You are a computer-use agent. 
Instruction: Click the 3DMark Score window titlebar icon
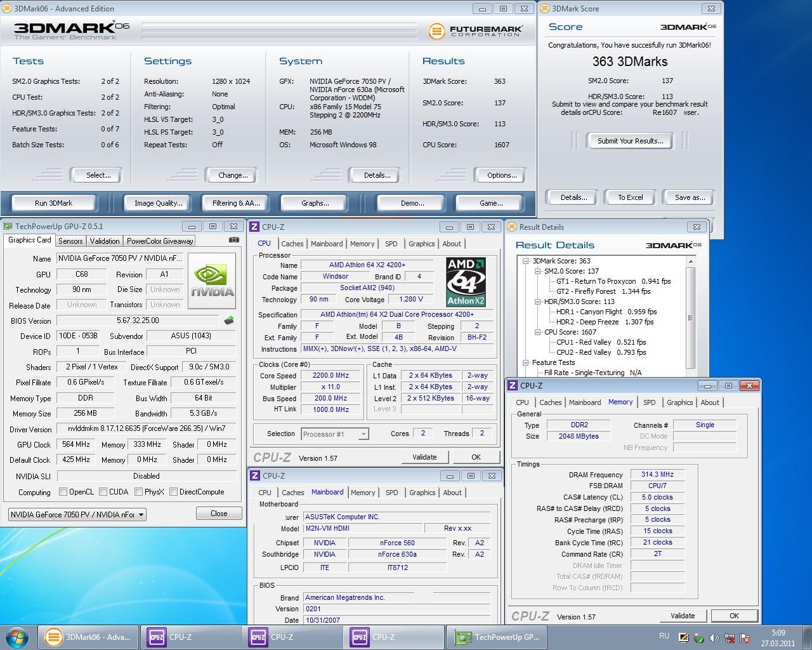pos(545,8)
